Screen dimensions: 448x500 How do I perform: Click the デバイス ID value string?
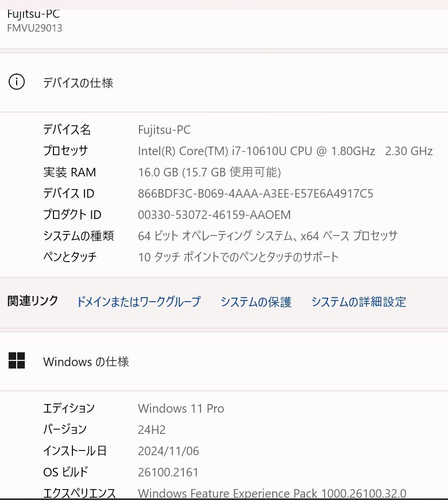coord(256,194)
